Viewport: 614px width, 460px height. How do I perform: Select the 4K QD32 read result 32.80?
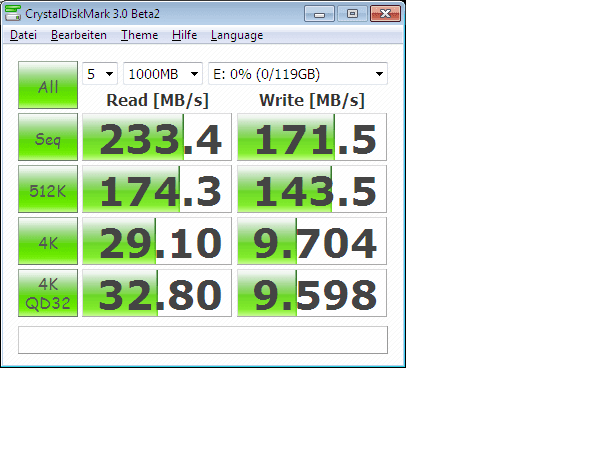[157, 293]
